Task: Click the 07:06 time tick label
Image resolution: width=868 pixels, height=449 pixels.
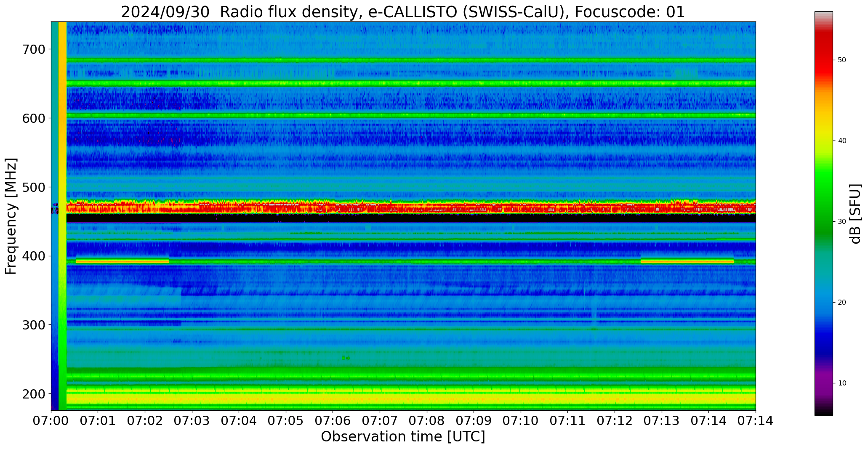Action: [333, 421]
